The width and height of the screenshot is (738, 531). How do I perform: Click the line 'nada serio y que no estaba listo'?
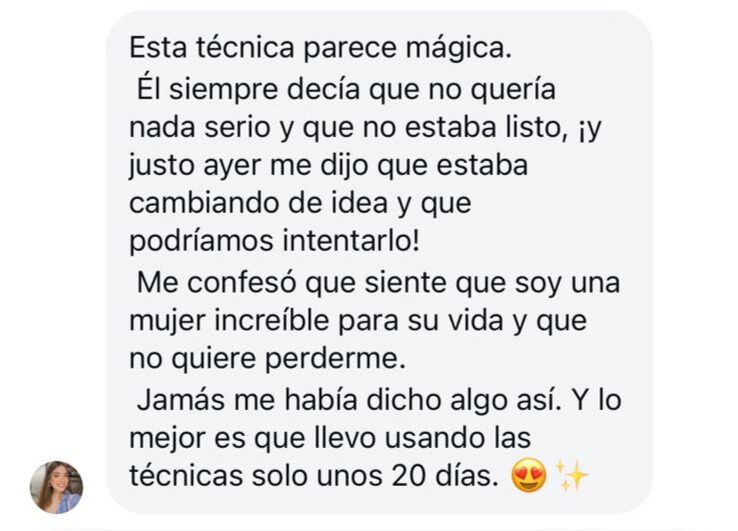[x=349, y=128]
